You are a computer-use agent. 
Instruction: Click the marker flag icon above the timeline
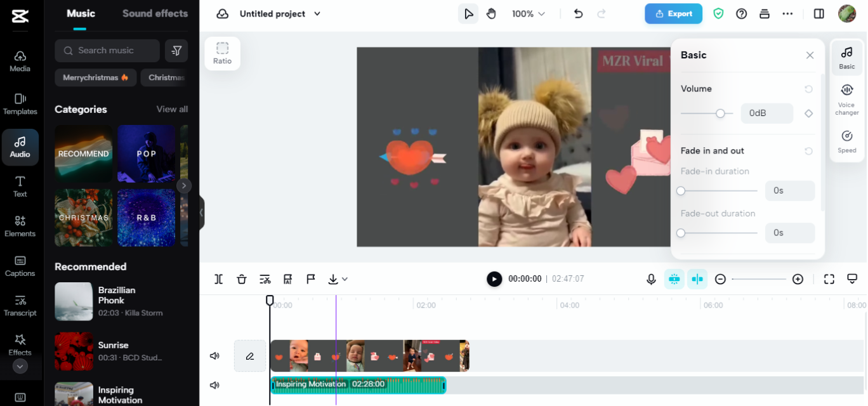click(310, 278)
